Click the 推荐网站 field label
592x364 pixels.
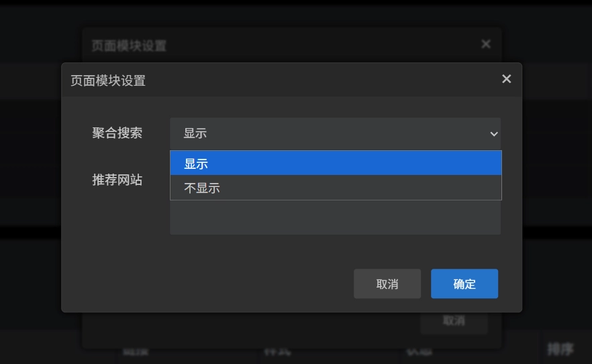coord(117,180)
